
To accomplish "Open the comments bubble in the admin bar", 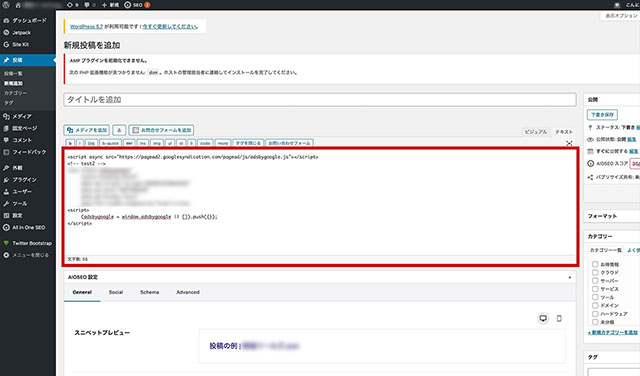I will (90, 5).
